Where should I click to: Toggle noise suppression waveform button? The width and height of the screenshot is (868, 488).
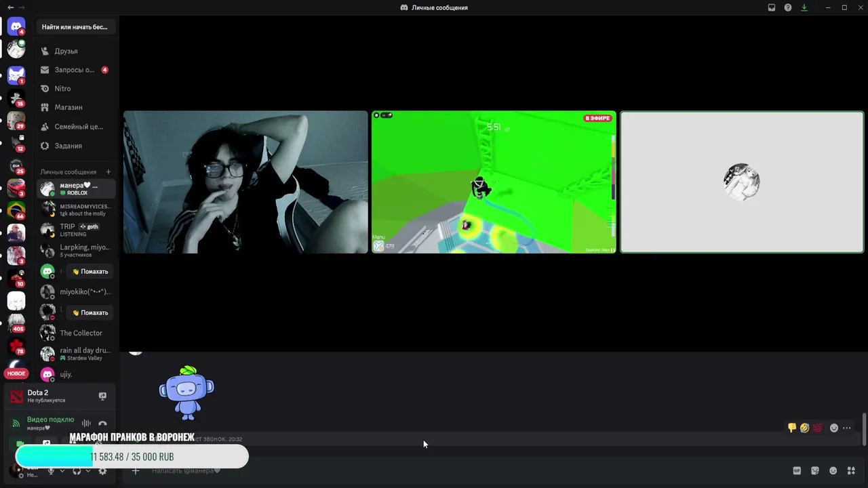[x=86, y=424]
